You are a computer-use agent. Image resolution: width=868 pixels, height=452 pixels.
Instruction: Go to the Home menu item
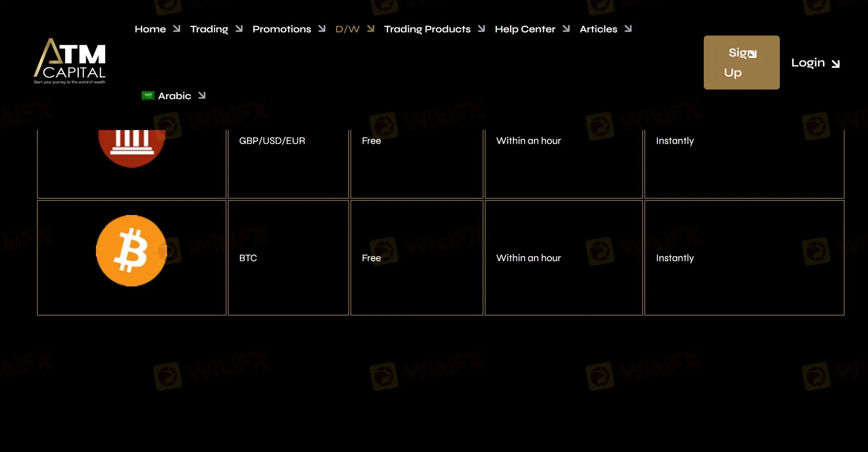150,29
